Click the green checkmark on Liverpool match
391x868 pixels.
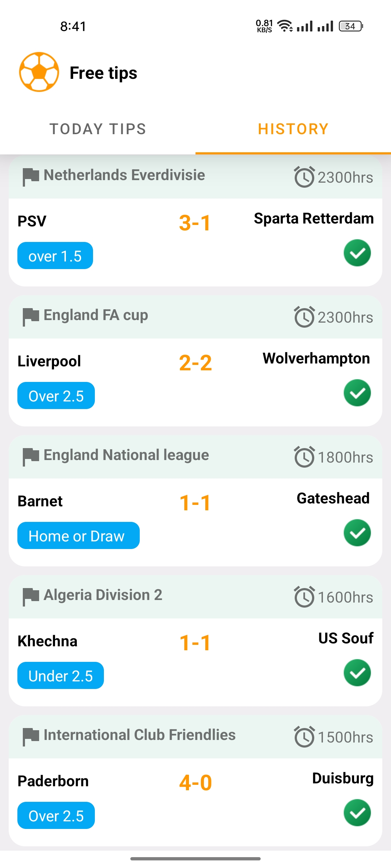(x=357, y=393)
